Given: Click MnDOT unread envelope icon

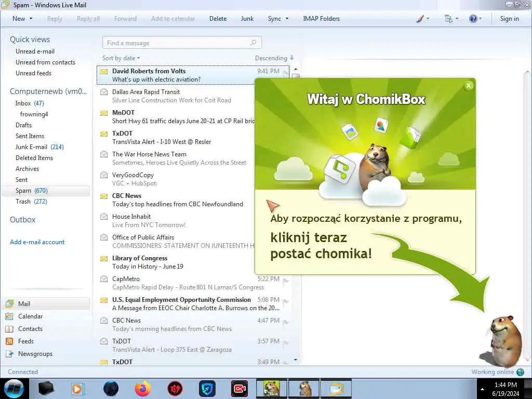Looking at the screenshot, I should 104,113.
